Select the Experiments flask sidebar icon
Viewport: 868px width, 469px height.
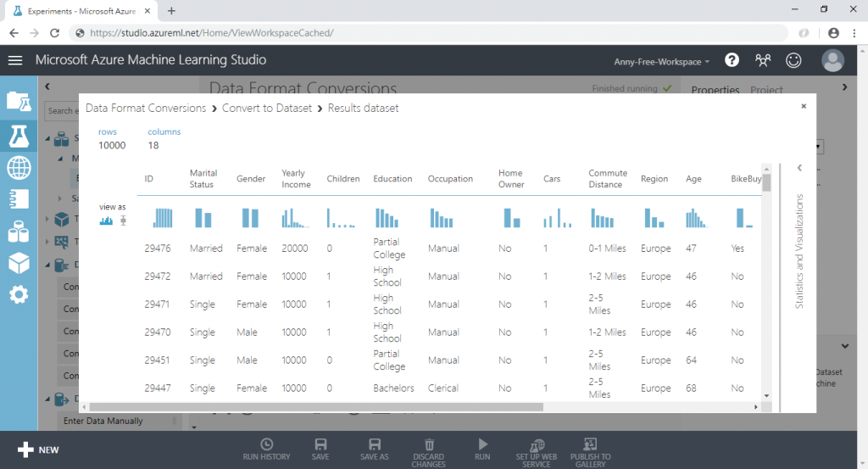[19, 136]
